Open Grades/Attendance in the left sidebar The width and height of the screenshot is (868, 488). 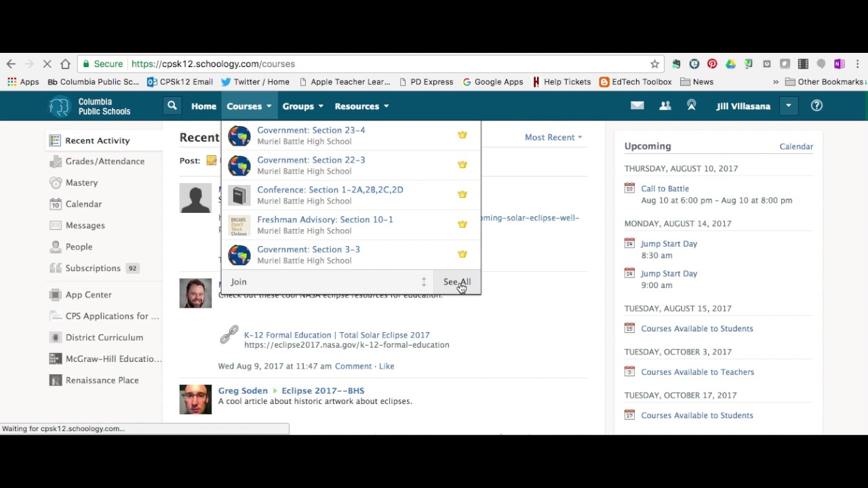97,161
